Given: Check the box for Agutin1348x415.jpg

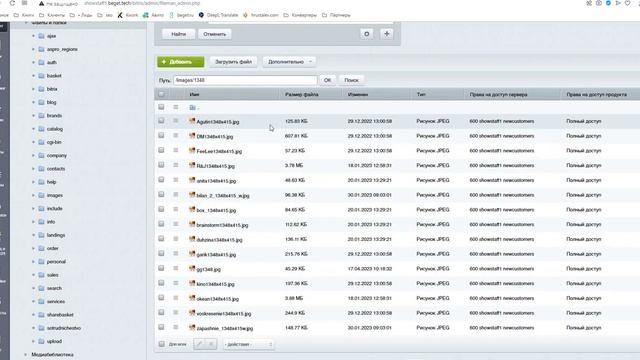Looking at the screenshot, I should pyautogui.click(x=161, y=121).
